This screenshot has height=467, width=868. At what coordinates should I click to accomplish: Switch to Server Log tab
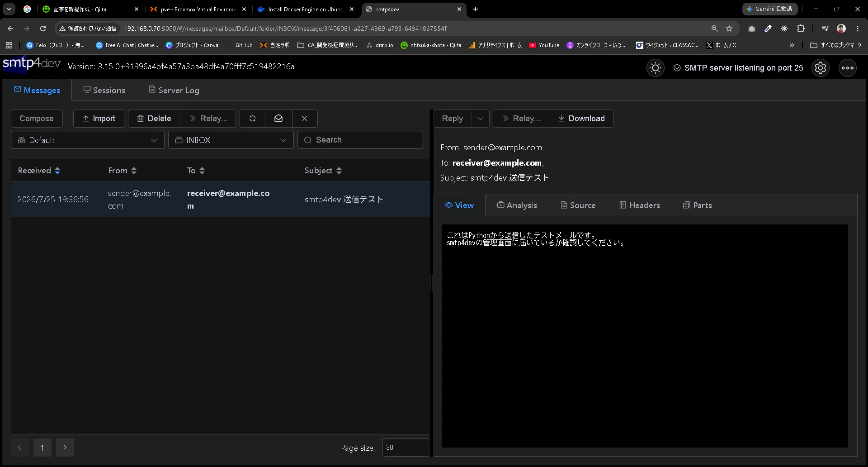tap(174, 91)
